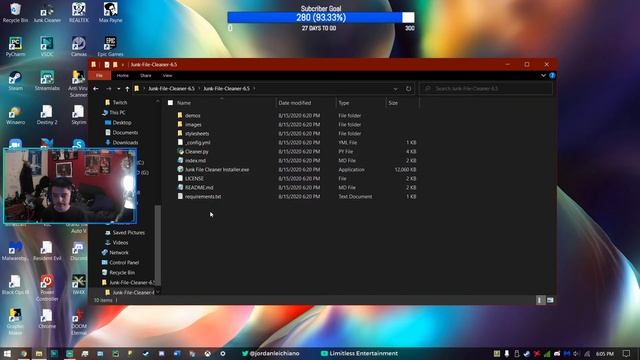Image resolution: width=640 pixels, height=360 pixels.
Task: Open the images folder
Action: (x=193, y=124)
